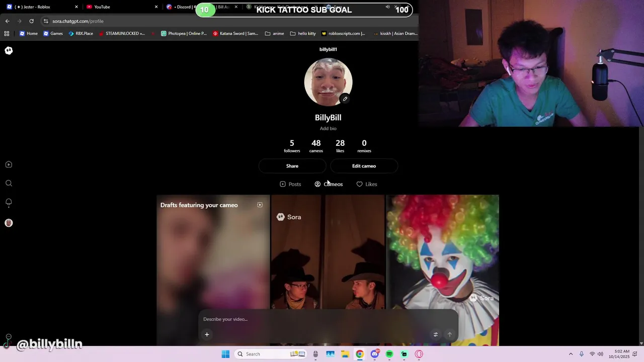The image size is (644, 362).
Task: Open Opera GX from the taskbar
Action: coord(419,354)
